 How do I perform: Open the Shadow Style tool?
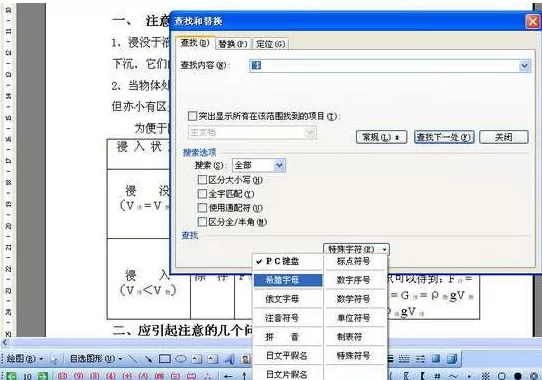[436, 359]
